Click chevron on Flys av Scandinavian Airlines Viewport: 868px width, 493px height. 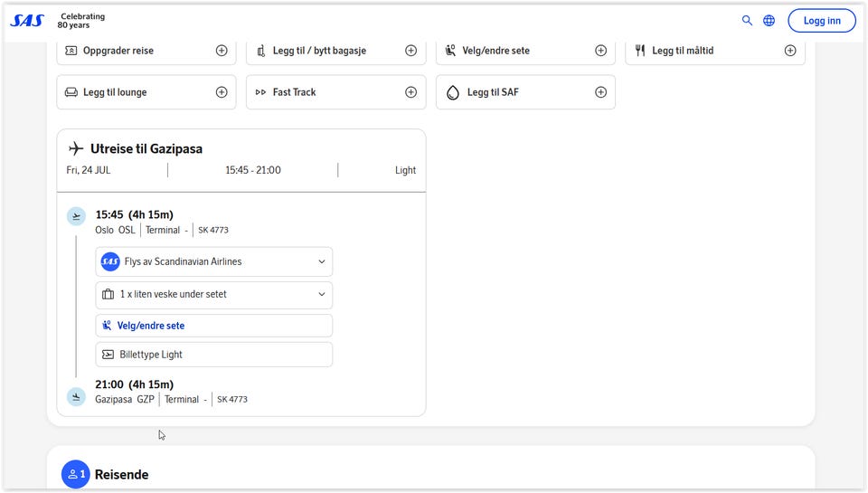pos(322,261)
